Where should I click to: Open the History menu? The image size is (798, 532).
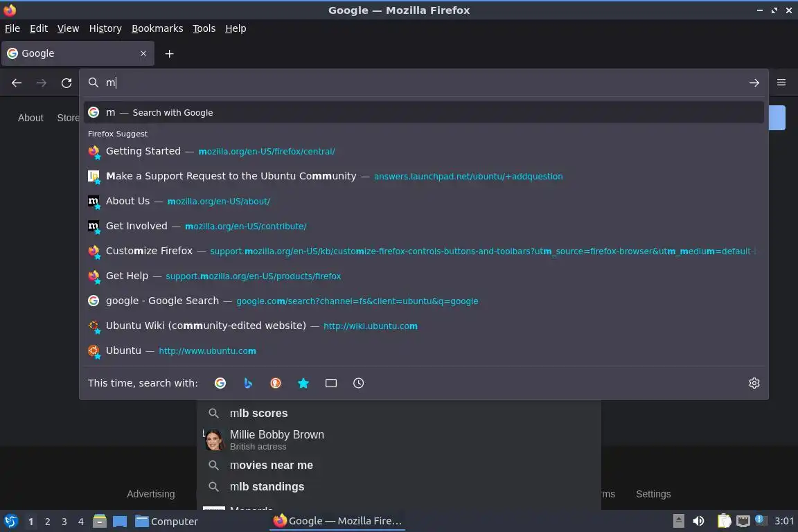pos(105,28)
